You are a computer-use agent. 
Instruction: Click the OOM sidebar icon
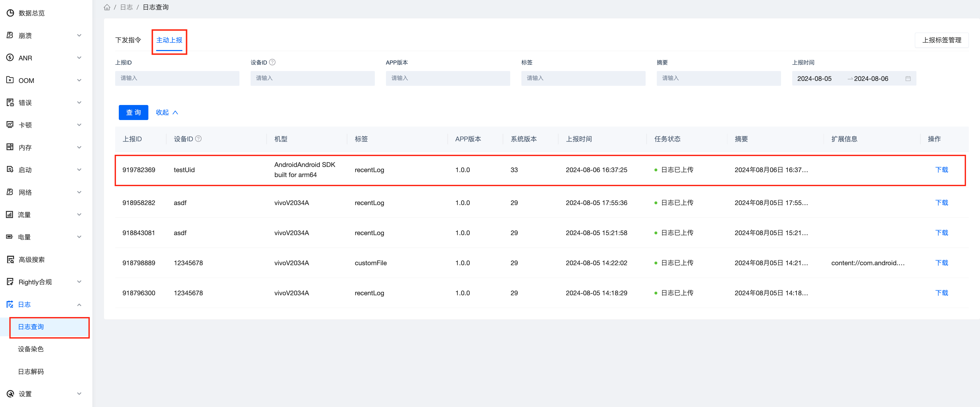point(10,80)
